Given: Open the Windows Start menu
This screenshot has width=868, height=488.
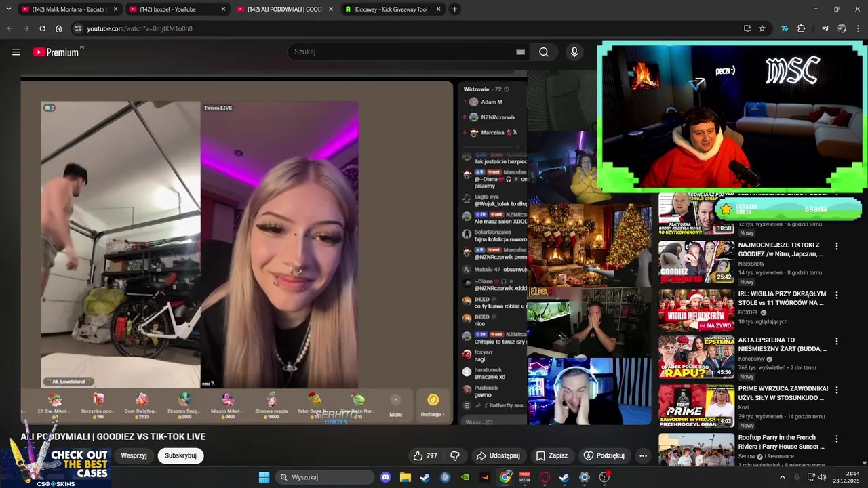Looking at the screenshot, I should pyautogui.click(x=264, y=477).
